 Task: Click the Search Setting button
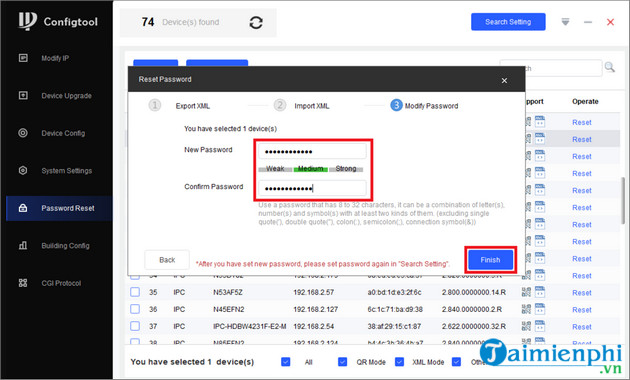(x=508, y=22)
